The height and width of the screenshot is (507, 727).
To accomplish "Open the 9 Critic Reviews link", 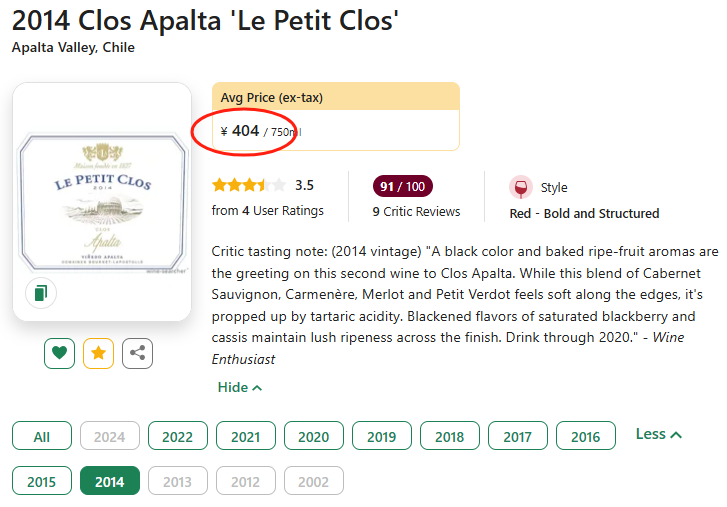I will pyautogui.click(x=416, y=211).
